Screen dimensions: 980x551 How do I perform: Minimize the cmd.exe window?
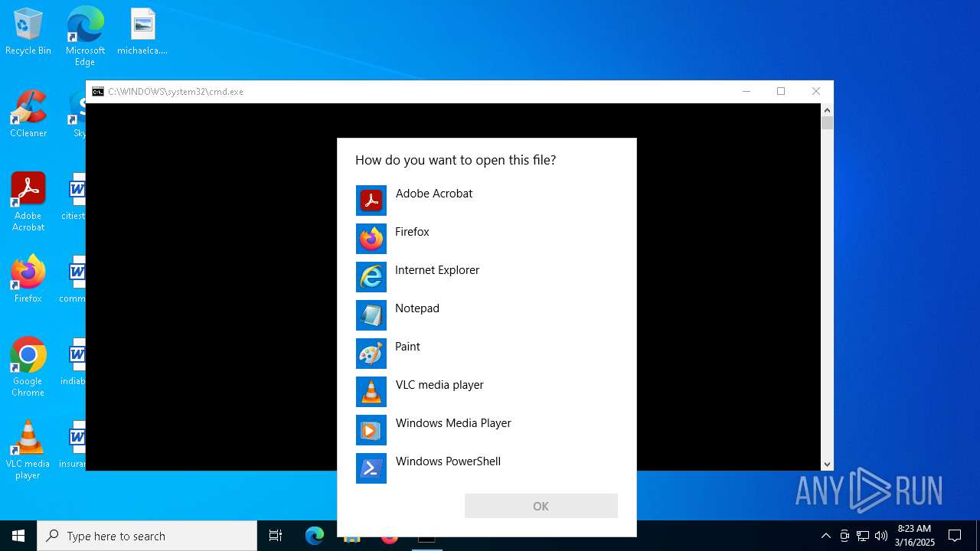pos(746,91)
